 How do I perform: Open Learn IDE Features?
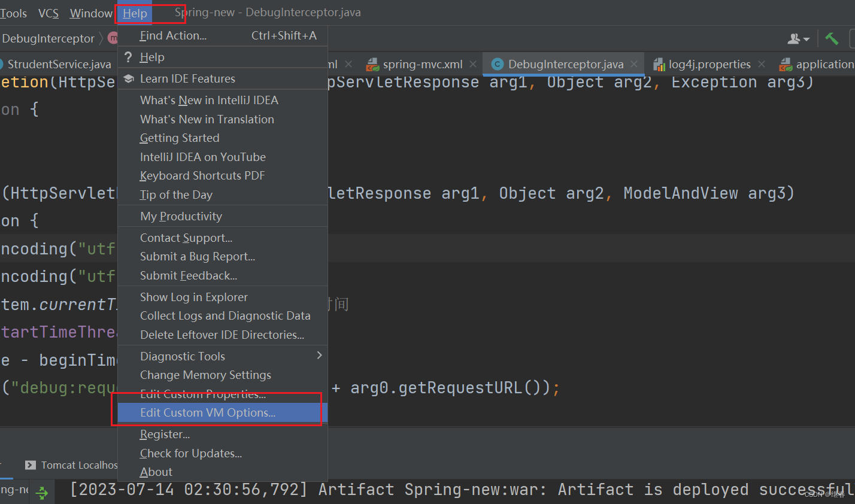click(x=223, y=79)
